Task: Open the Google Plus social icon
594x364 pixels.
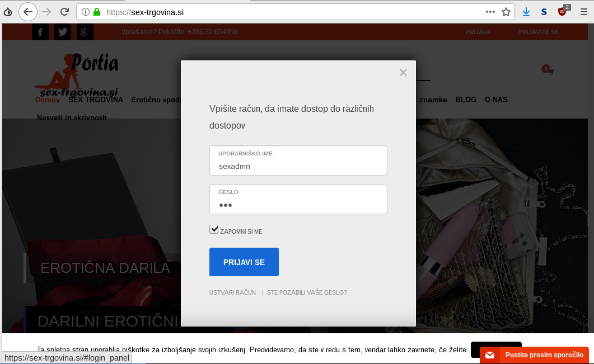Action: pos(85,32)
